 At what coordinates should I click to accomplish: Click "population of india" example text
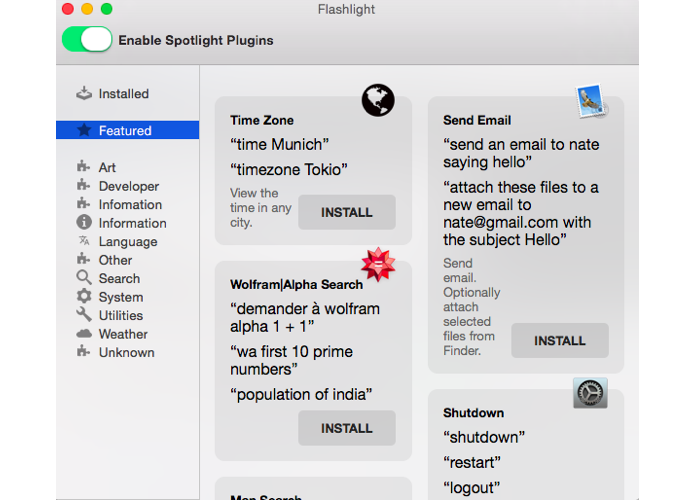(x=301, y=394)
